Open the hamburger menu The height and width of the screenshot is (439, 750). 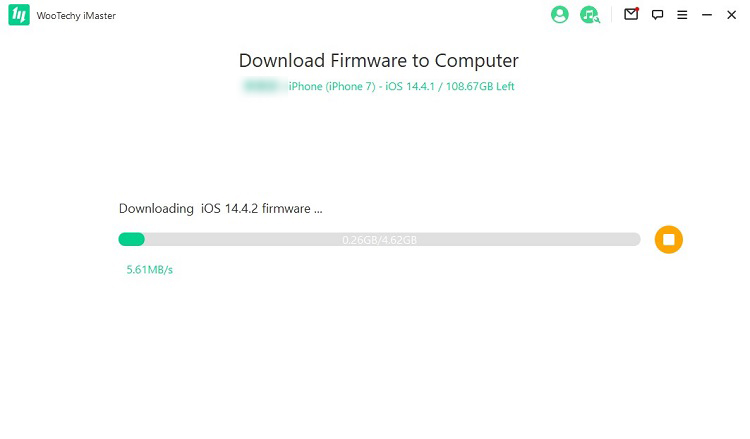[682, 15]
